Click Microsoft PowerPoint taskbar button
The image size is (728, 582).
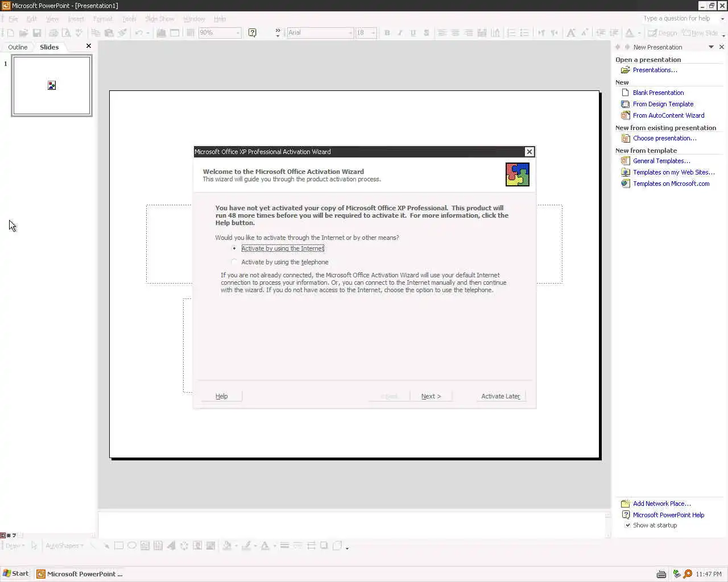[x=80, y=574]
